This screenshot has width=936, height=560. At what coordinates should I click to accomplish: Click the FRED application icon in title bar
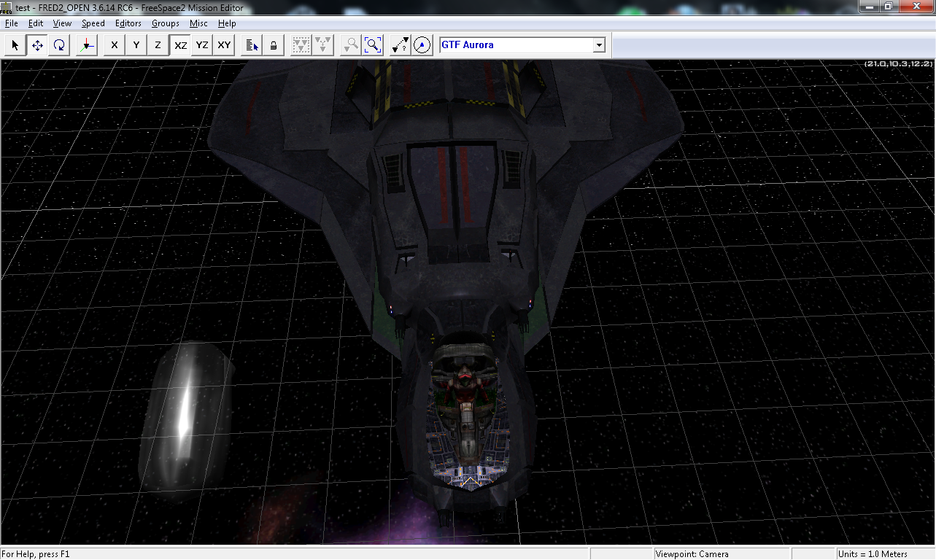tap(7, 7)
